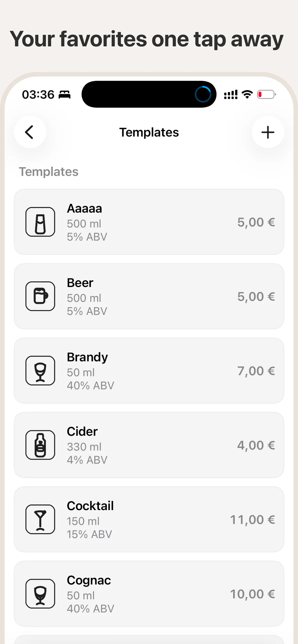Tap the 11,00 € Cocktail price
This screenshot has height=644, width=298.
(253, 520)
